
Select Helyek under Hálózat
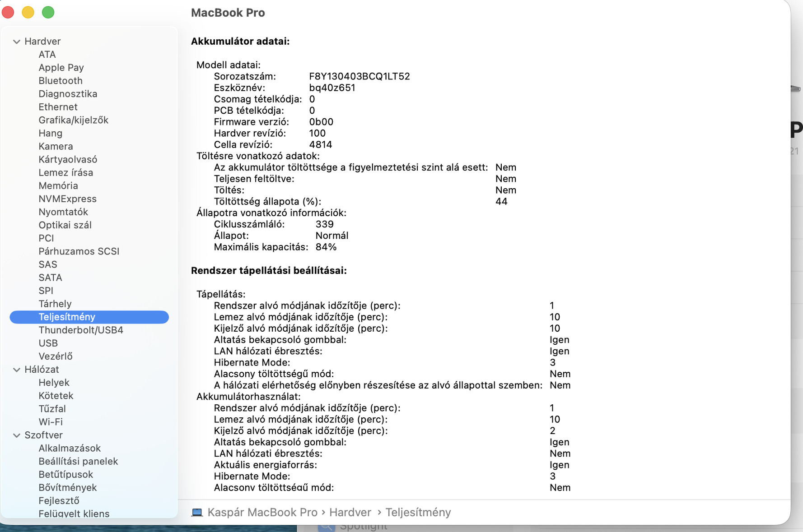pyautogui.click(x=54, y=383)
